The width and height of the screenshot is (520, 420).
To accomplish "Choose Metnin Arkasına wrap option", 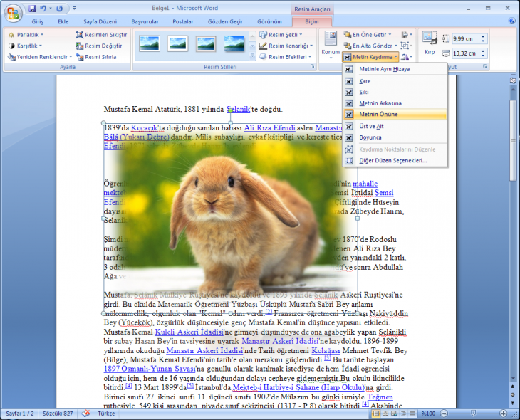I will pyautogui.click(x=395, y=103).
